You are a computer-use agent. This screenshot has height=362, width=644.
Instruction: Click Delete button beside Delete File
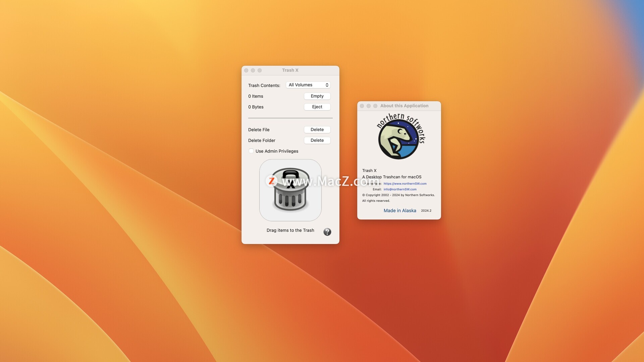[317, 130]
